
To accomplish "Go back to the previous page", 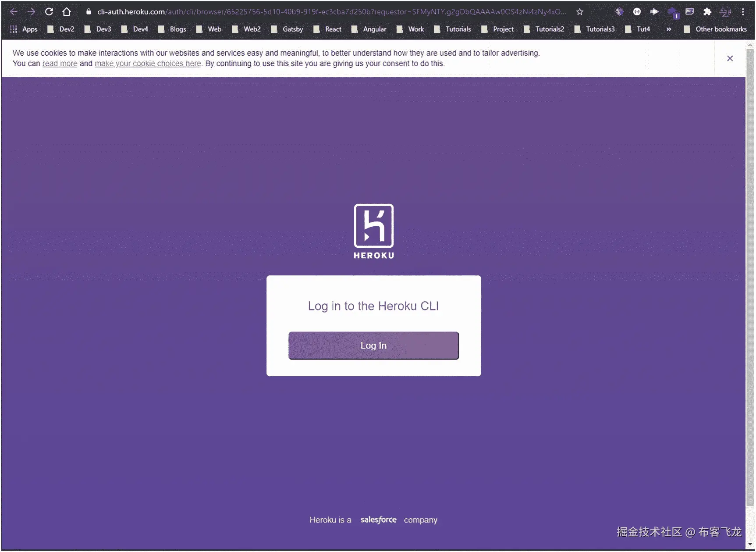I will point(14,12).
